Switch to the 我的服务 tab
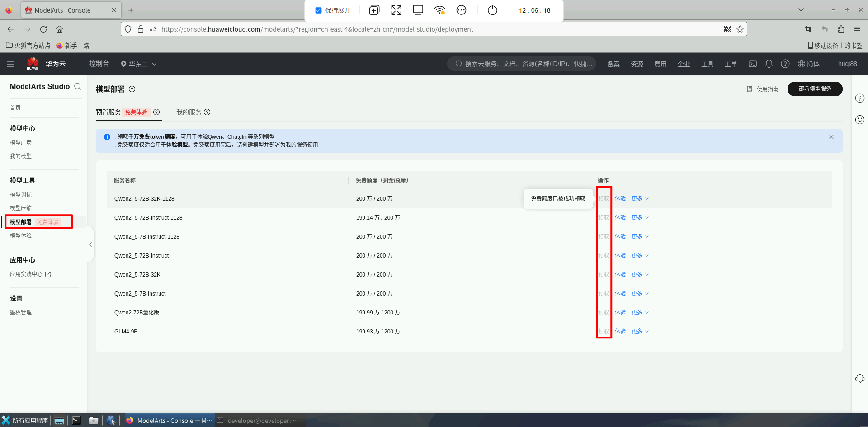868x427 pixels. click(x=189, y=112)
